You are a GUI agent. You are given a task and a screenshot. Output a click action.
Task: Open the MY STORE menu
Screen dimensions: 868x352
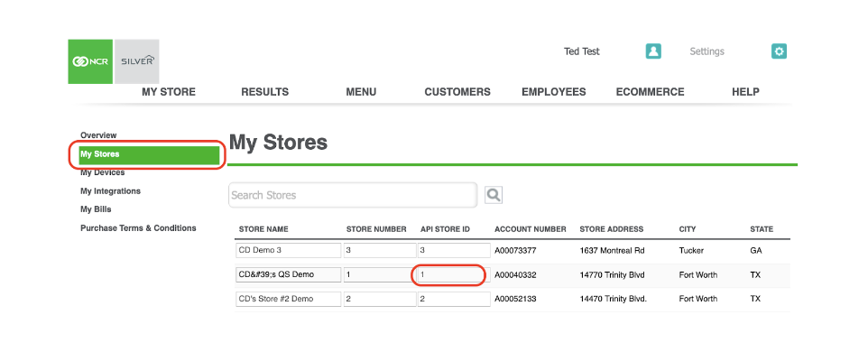point(169,92)
